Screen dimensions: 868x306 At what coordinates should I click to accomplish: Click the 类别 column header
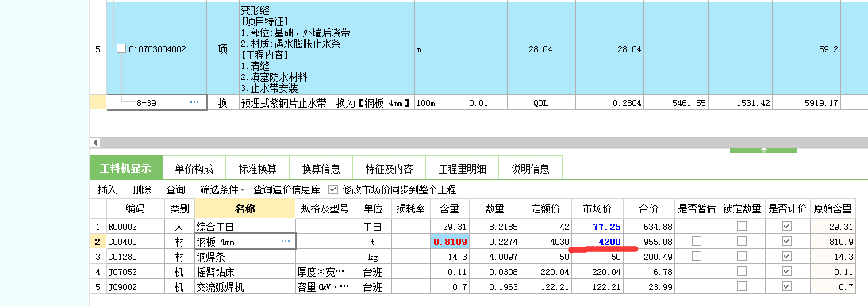tap(179, 208)
